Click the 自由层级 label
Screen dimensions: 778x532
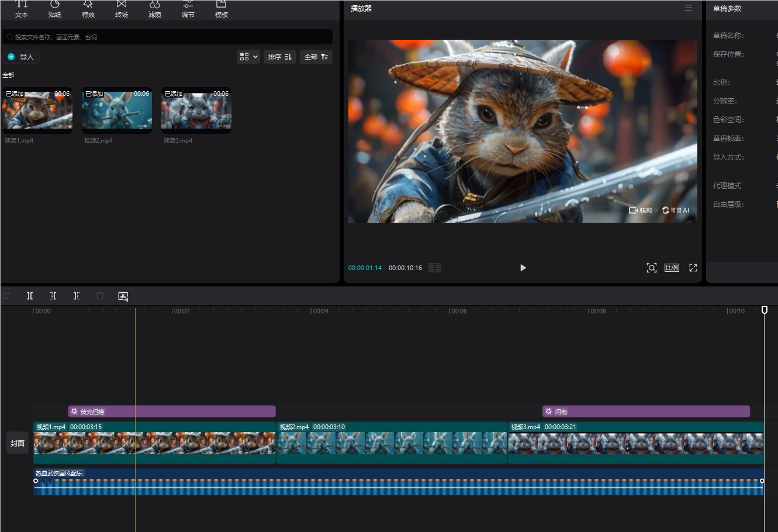pyautogui.click(x=728, y=205)
